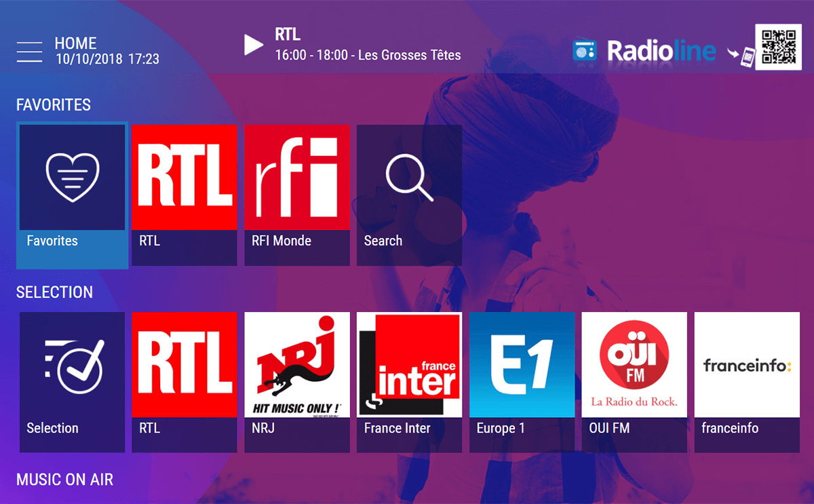
Task: Go back using the HOME label
Action: (75, 43)
